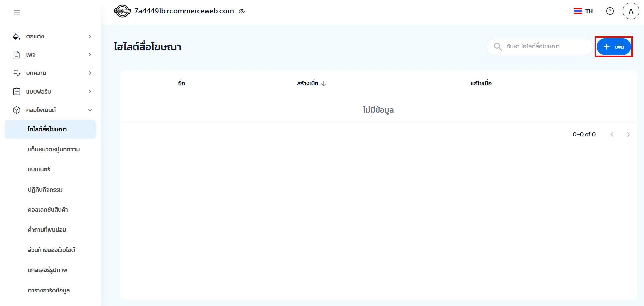Click the Company logo icon
Viewport: 644px width, 306px height.
click(x=122, y=11)
